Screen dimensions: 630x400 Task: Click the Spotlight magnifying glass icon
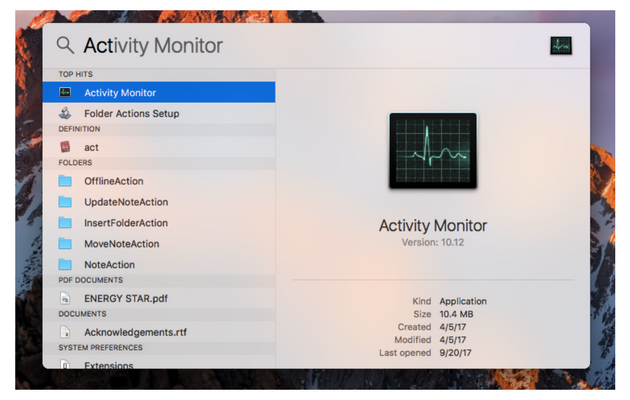(65, 45)
